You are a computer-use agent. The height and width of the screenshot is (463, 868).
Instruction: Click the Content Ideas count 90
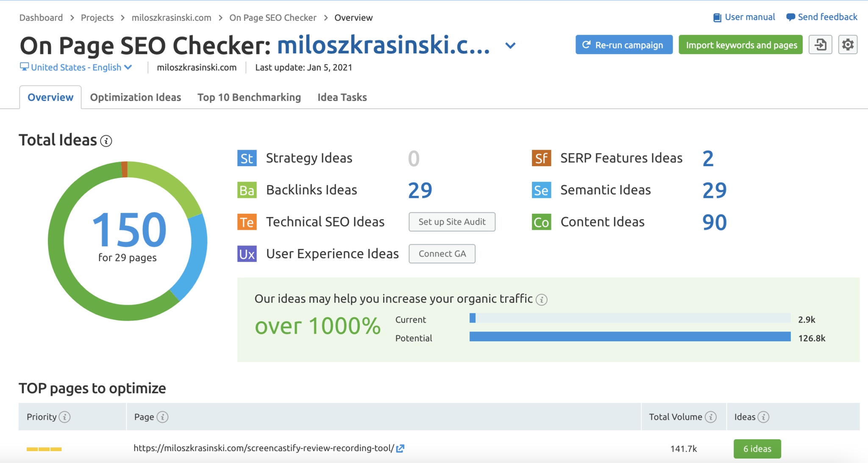pyautogui.click(x=715, y=222)
